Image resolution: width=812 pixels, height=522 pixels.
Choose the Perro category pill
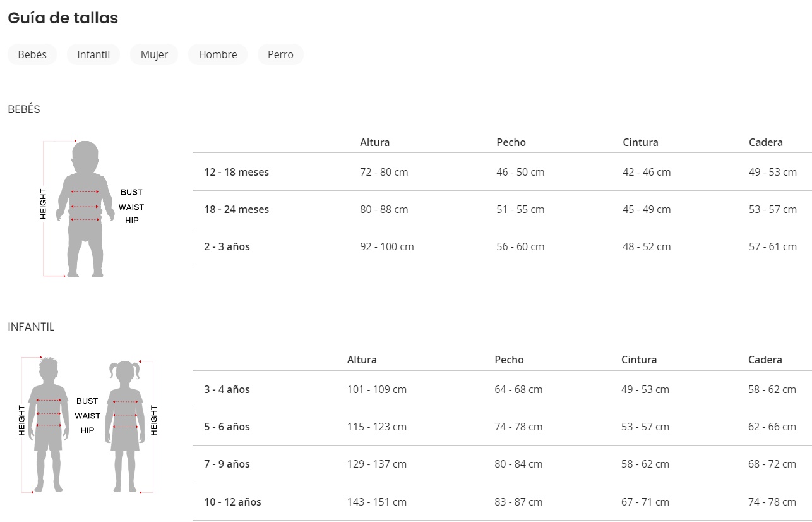280,54
